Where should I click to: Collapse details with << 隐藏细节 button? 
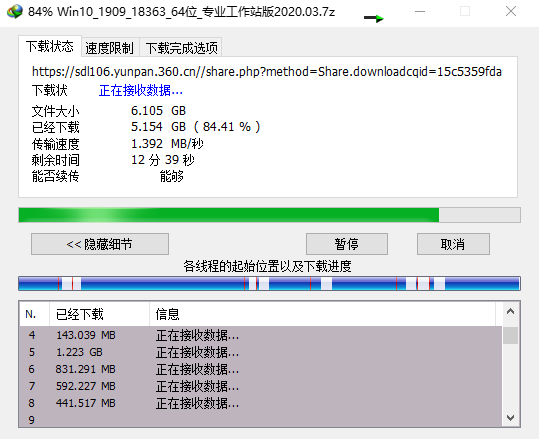[100, 244]
